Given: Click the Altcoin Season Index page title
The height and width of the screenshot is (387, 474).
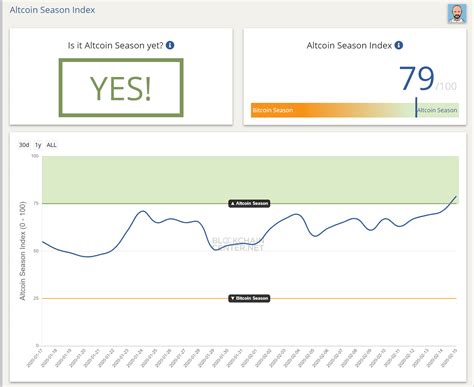Looking at the screenshot, I should [x=52, y=10].
